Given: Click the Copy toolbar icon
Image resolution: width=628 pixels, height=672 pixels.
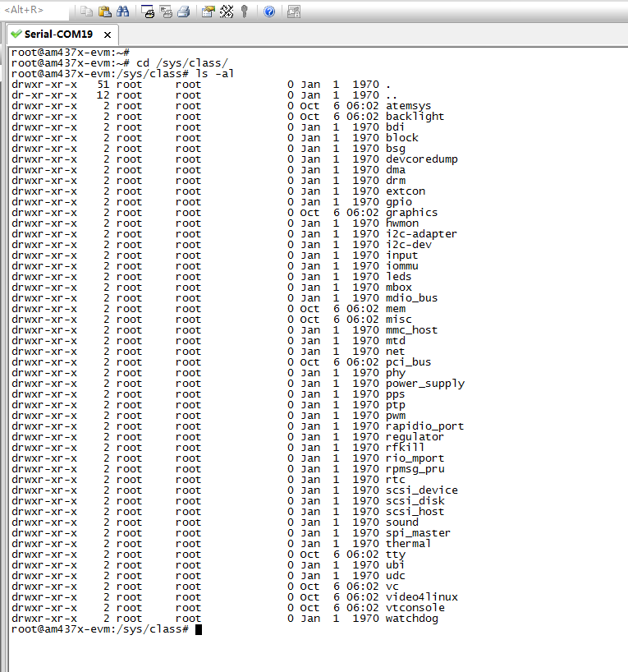Looking at the screenshot, I should [86, 12].
